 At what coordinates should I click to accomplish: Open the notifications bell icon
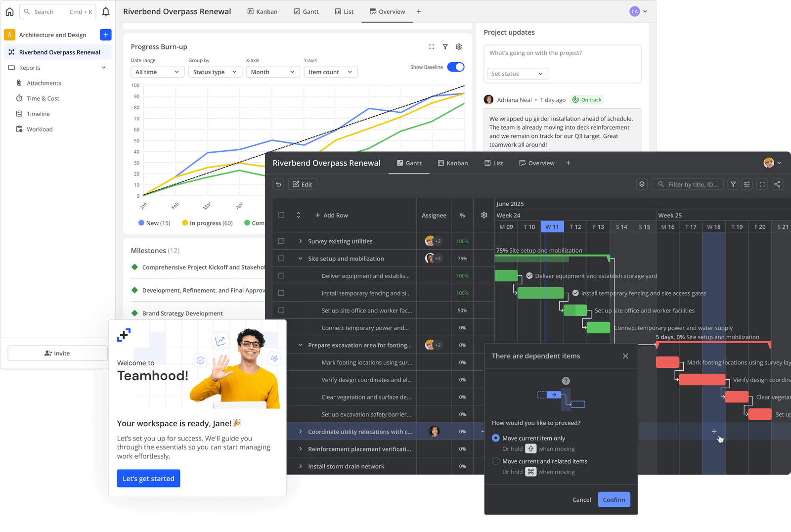(x=106, y=11)
